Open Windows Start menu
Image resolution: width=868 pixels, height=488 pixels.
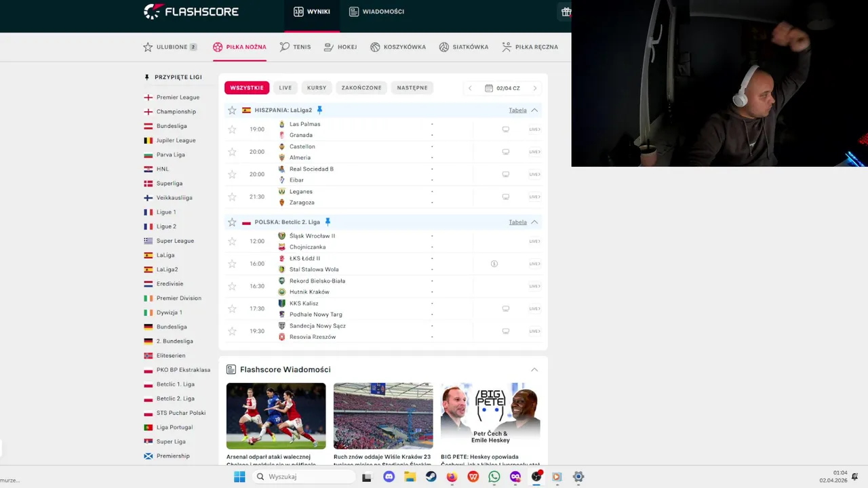click(x=239, y=476)
